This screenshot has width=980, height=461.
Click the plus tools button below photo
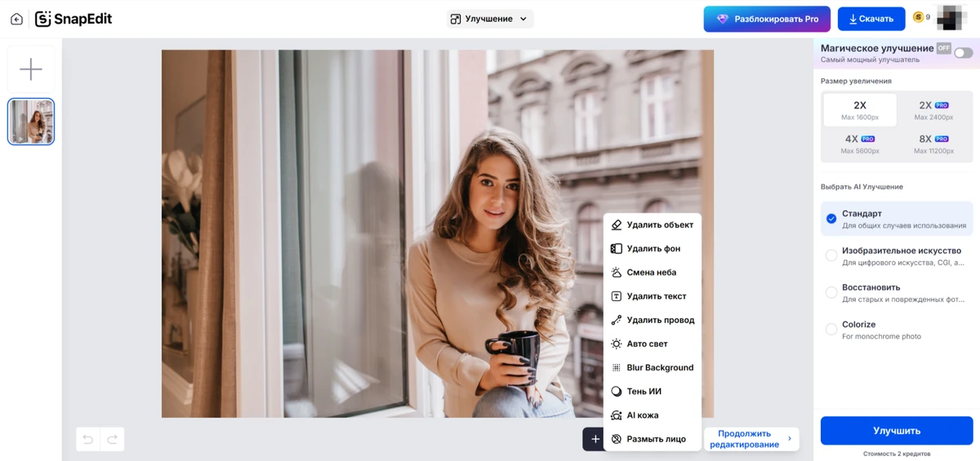[594, 439]
